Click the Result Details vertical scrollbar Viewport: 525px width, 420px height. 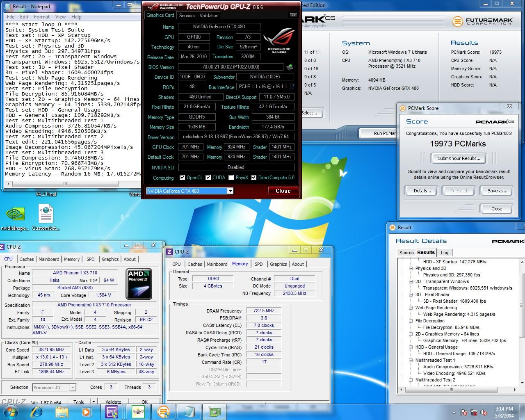(522, 322)
